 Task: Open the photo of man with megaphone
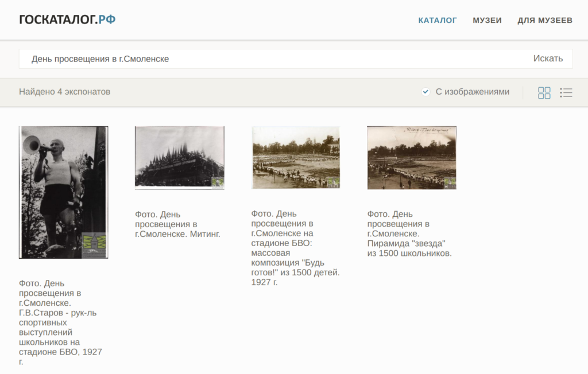coord(63,192)
